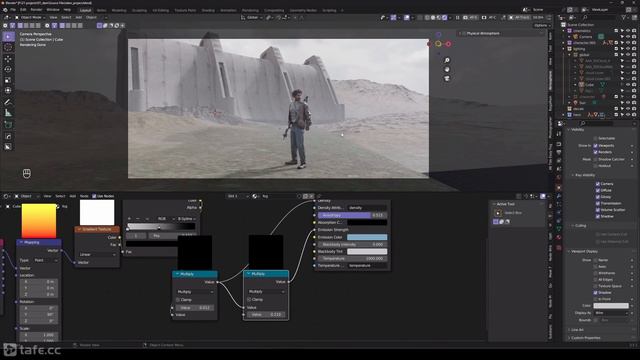The image size is (640, 360).
Task: Toggle Show in Renders checkbox
Action: [x=596, y=152]
